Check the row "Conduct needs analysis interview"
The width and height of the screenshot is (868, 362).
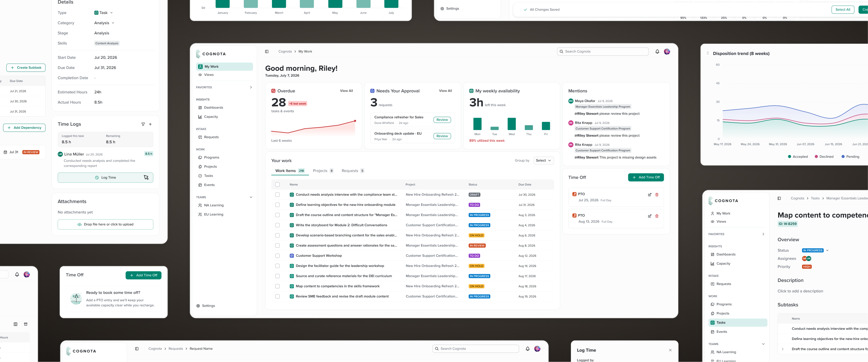tap(277, 195)
